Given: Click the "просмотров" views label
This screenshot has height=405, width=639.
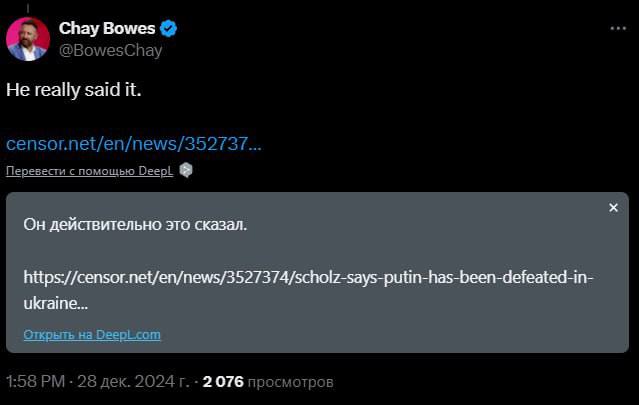Looking at the screenshot, I should (x=291, y=382).
